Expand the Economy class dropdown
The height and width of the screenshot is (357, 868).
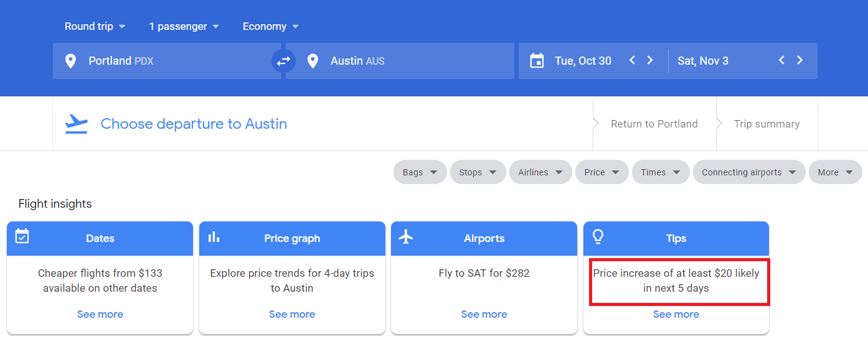coord(271,26)
